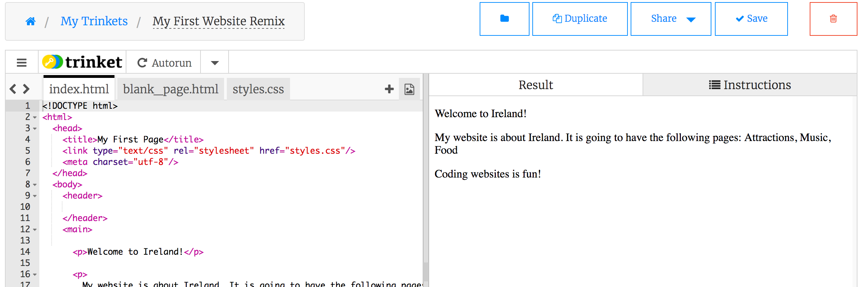Click the home icon in breadcrumb
868x287 pixels.
click(x=31, y=21)
